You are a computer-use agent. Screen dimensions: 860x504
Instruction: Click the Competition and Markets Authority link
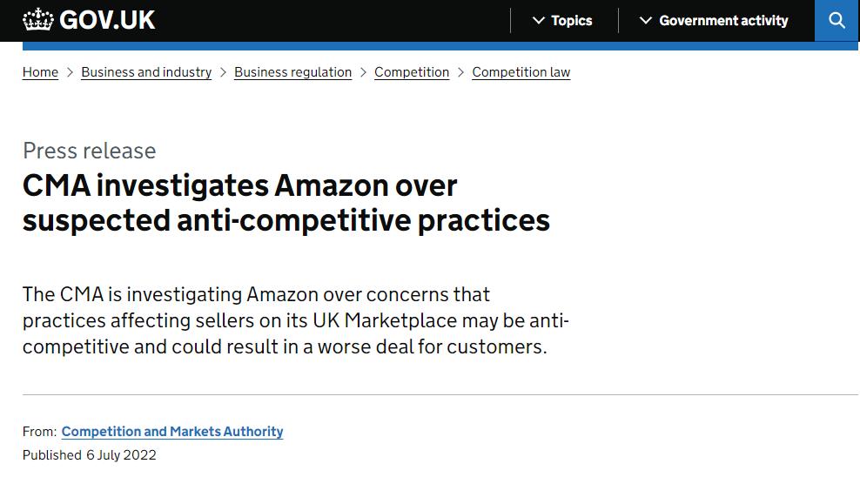tap(171, 432)
